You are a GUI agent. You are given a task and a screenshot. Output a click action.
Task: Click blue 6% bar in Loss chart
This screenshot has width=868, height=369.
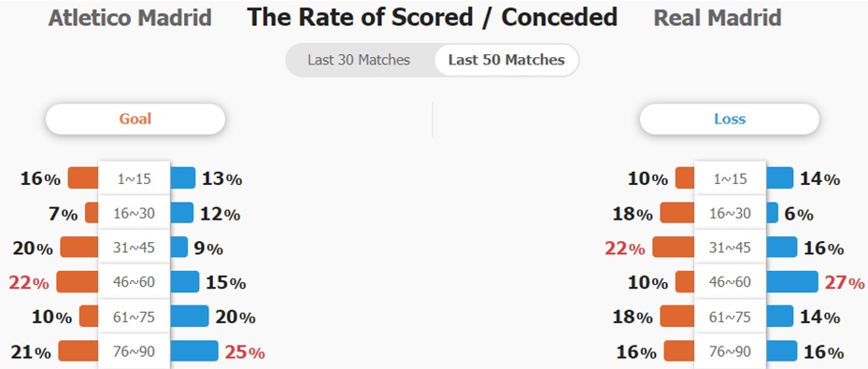click(772, 212)
